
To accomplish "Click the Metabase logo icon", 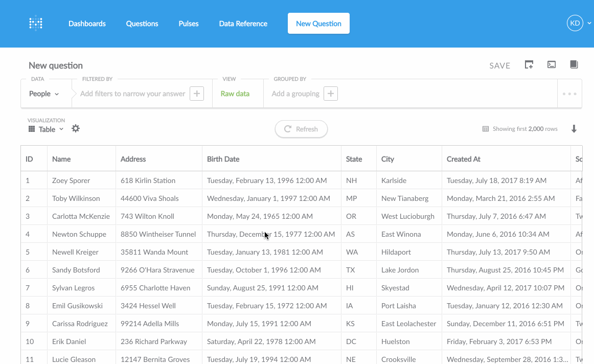I will tap(35, 24).
